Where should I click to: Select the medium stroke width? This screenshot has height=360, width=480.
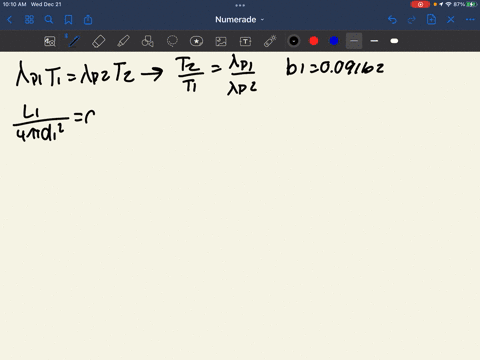[374, 41]
